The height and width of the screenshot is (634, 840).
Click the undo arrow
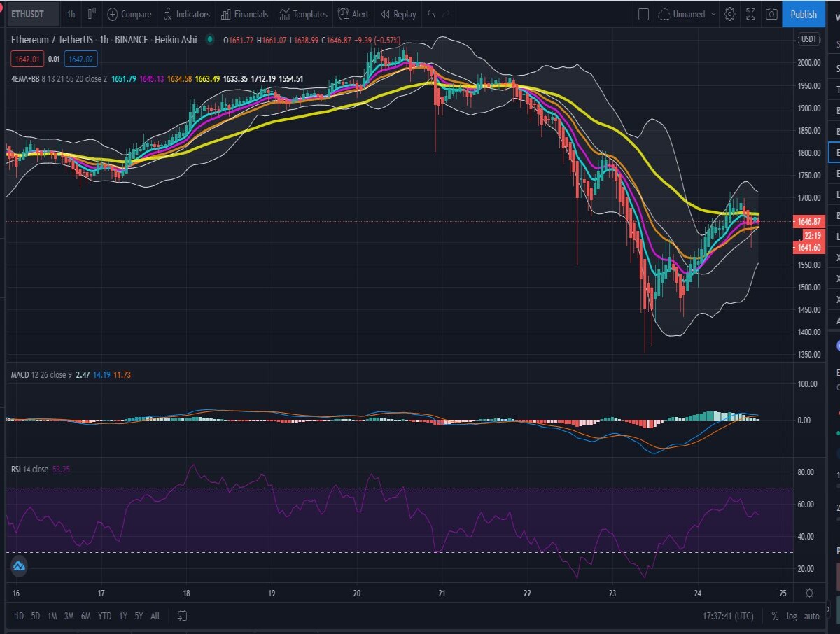[430, 14]
